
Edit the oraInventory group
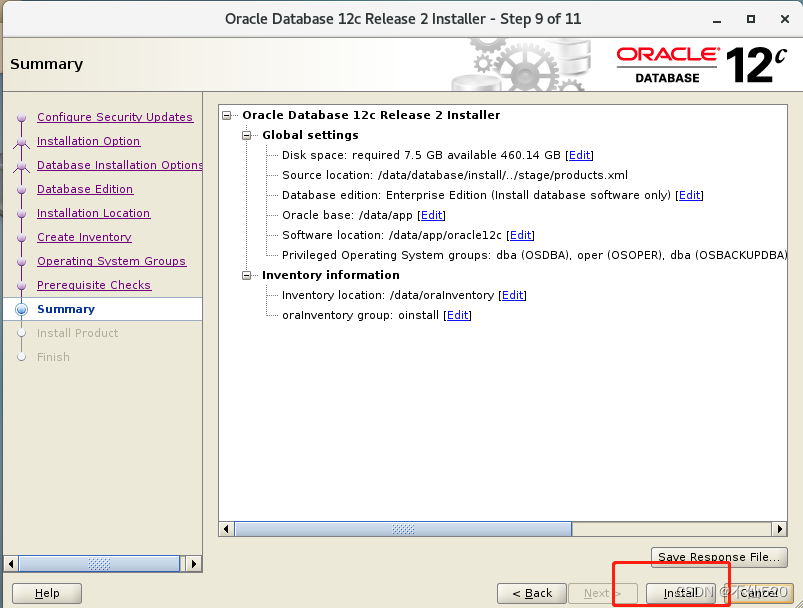(x=456, y=315)
